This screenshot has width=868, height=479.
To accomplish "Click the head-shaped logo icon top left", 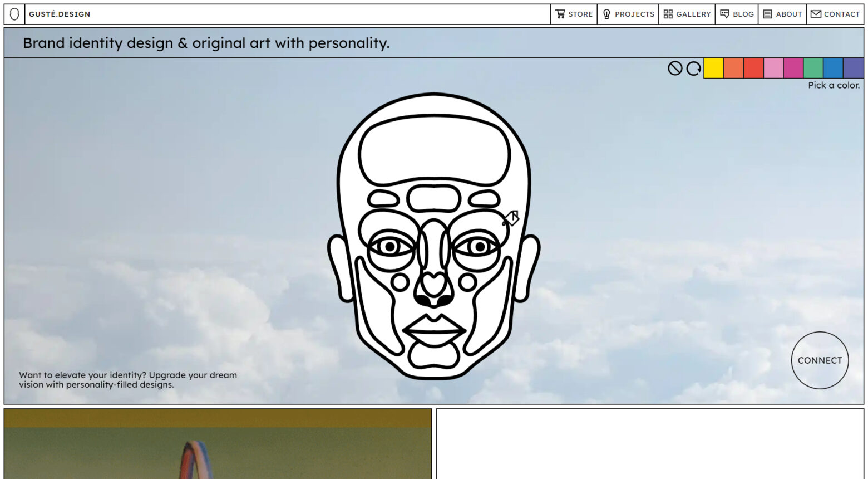I will coord(14,13).
